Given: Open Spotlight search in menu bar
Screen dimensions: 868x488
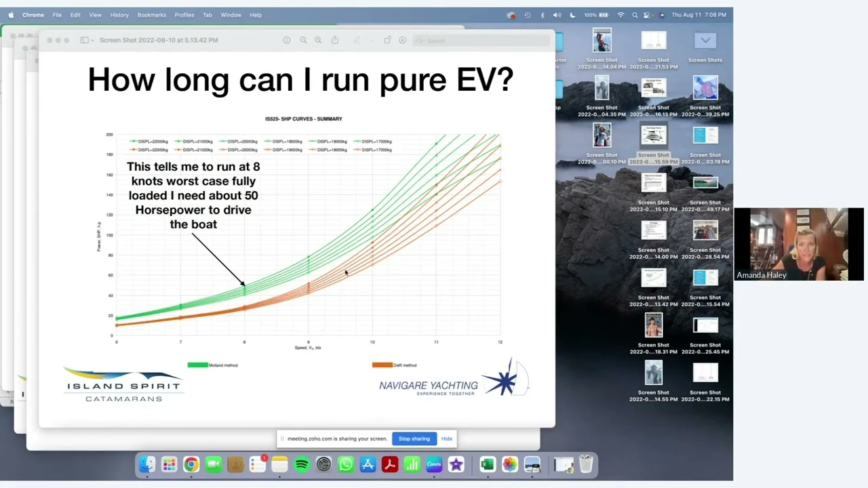Looking at the screenshot, I should [x=635, y=15].
